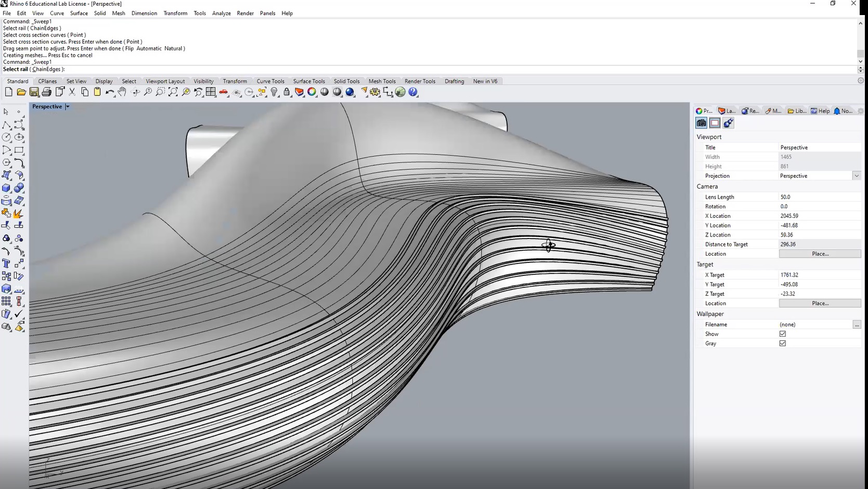This screenshot has height=489, width=868.
Task: Click the Explode tool icon
Action: pyautogui.click(x=19, y=213)
